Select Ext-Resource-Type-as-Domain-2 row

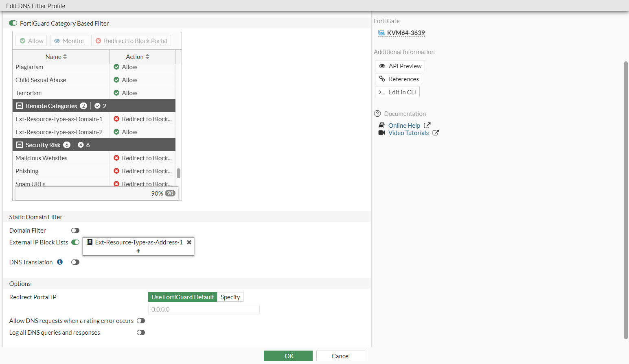[x=94, y=132]
